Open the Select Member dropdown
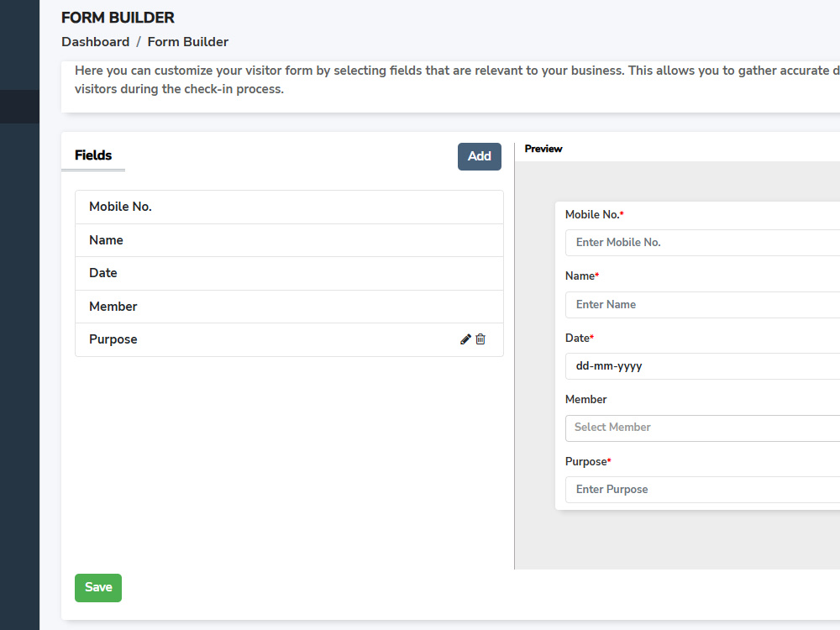This screenshot has width=840, height=630. [x=702, y=428]
